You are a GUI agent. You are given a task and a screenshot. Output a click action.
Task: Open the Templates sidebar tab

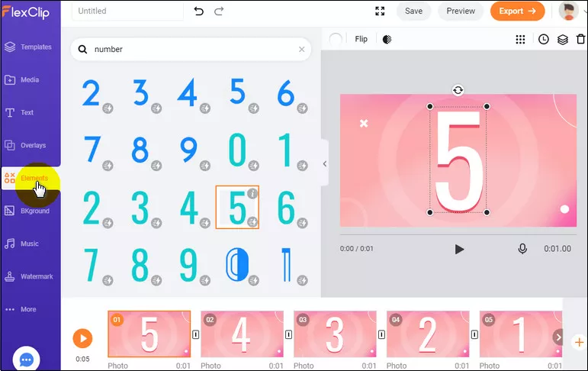point(30,47)
